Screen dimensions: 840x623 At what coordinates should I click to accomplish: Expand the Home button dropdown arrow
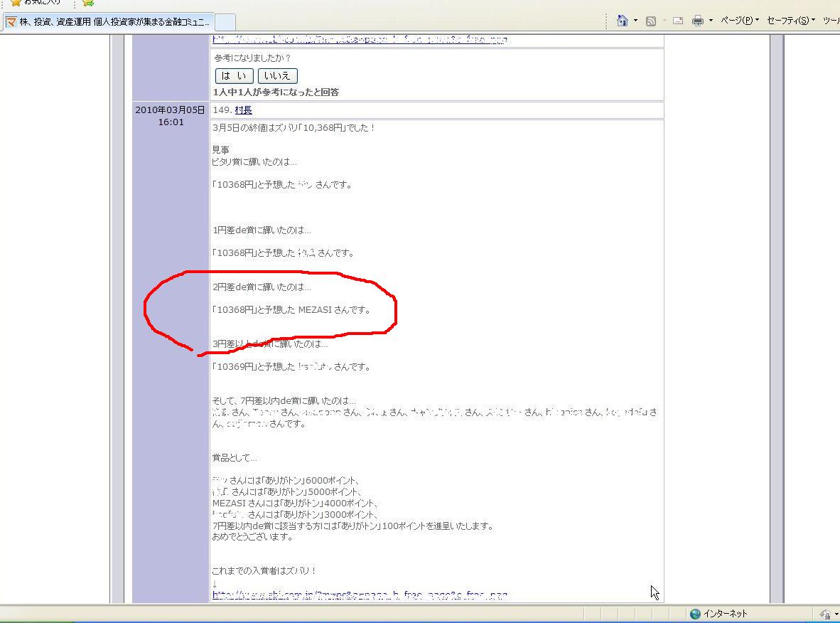click(x=635, y=21)
